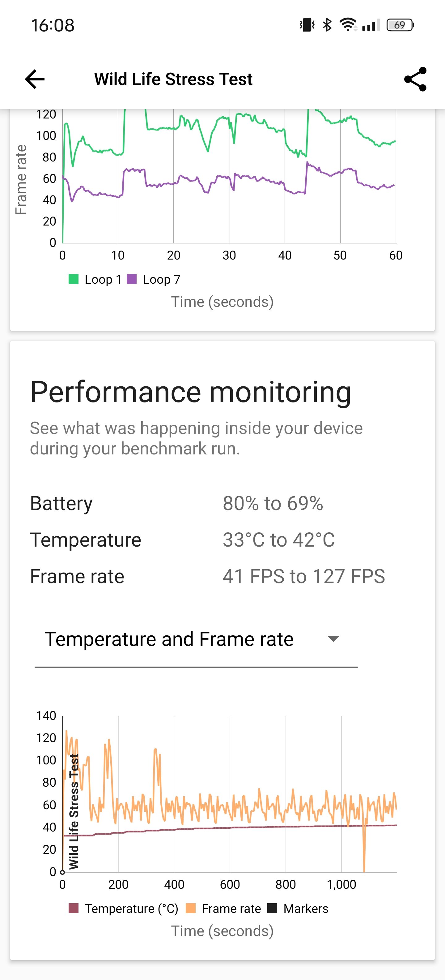
Task: Toggle Loop 7 purple legend swatch
Action: click(x=131, y=279)
